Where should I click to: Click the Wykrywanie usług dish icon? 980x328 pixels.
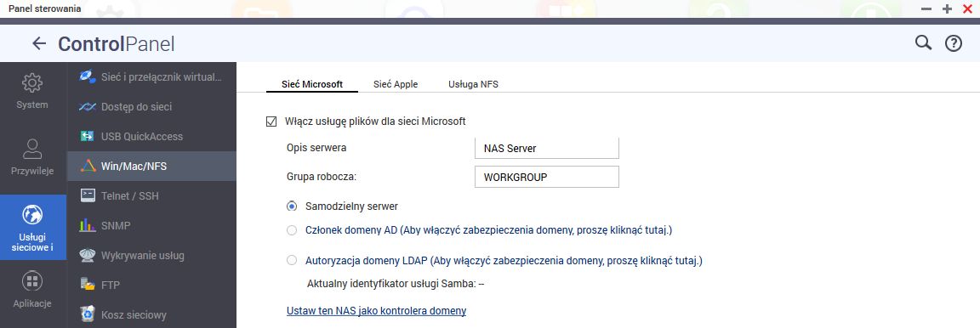click(88, 256)
